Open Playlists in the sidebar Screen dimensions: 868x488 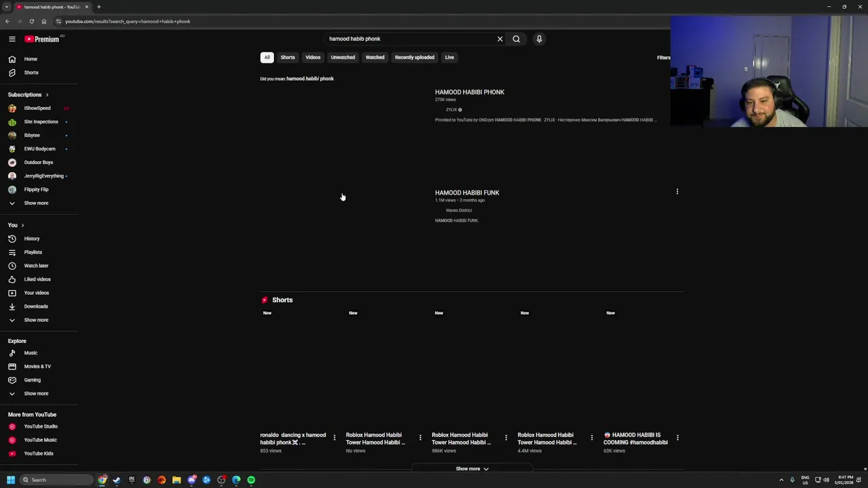[x=39, y=252]
